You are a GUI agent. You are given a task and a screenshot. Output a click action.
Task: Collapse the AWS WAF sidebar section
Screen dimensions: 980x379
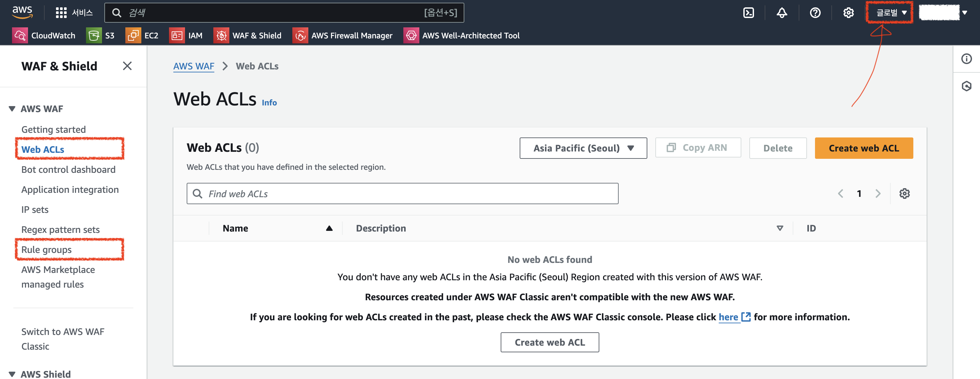12,109
